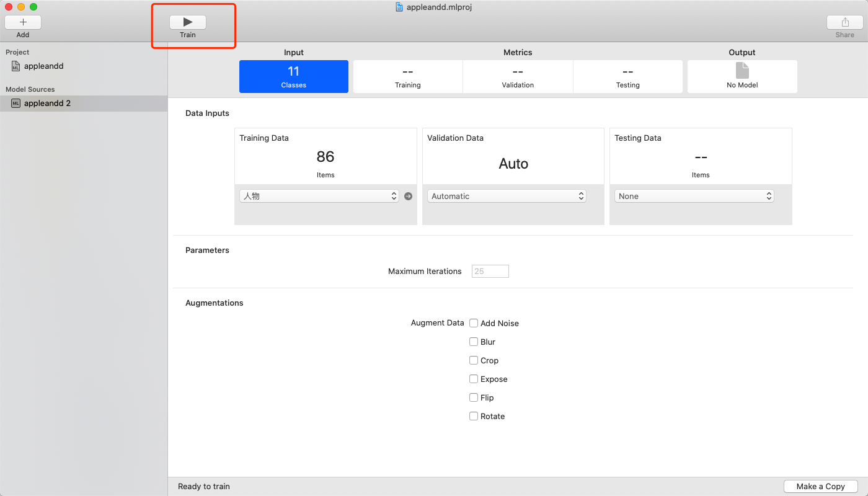Select the 11 Classes Input tab
Screen dimensions: 868x496
294,76
